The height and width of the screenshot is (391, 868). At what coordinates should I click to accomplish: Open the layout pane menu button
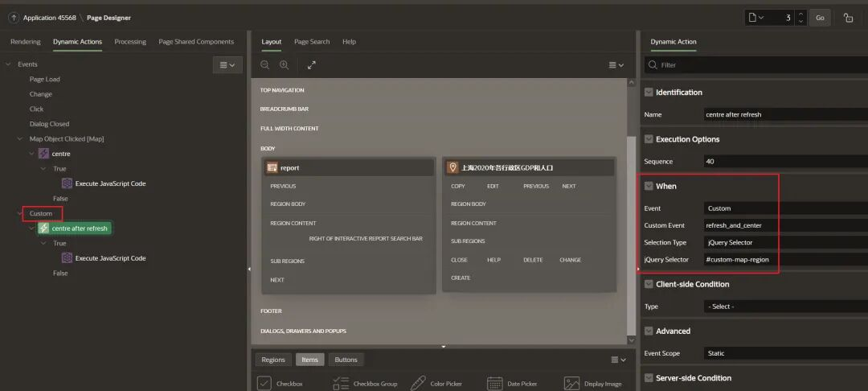tap(616, 65)
